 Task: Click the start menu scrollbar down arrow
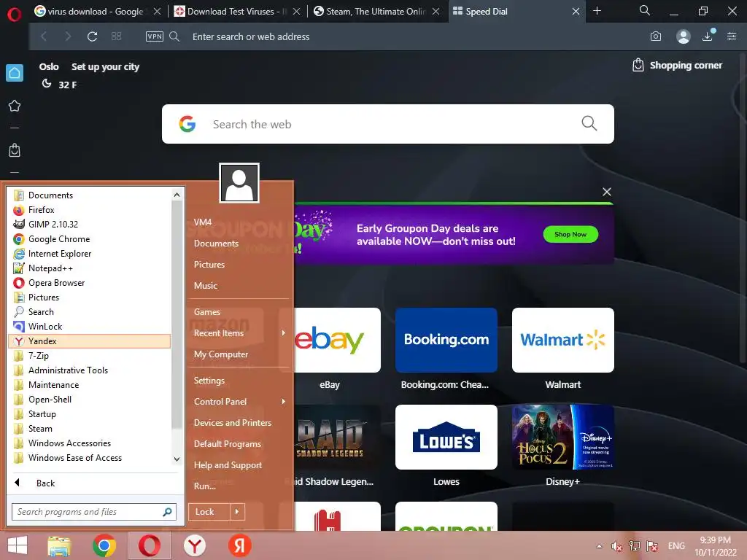pyautogui.click(x=177, y=459)
